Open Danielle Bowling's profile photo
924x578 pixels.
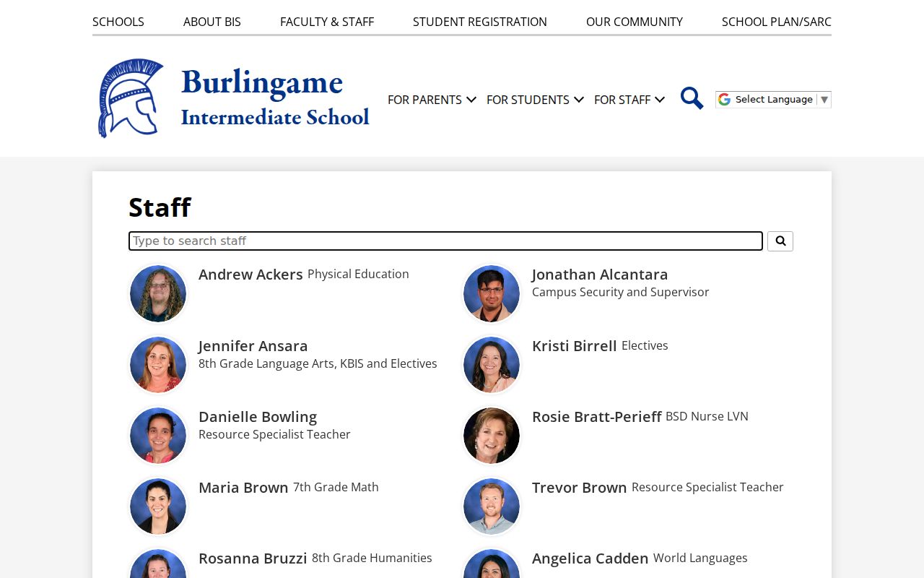click(x=158, y=435)
